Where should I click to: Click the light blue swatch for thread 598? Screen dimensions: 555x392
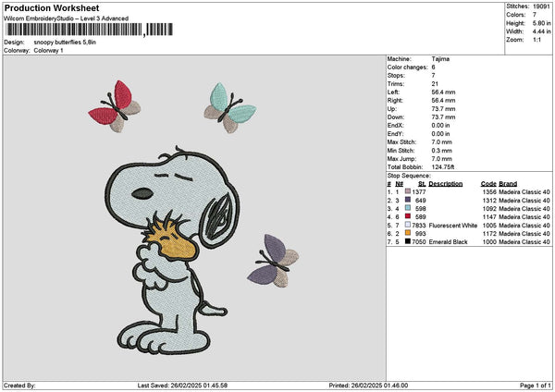408,208
